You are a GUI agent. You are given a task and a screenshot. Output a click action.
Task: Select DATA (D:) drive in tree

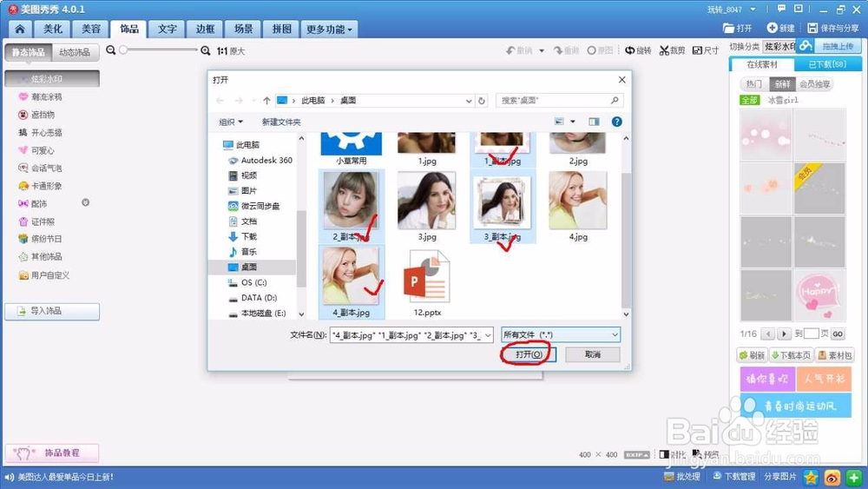click(x=253, y=298)
